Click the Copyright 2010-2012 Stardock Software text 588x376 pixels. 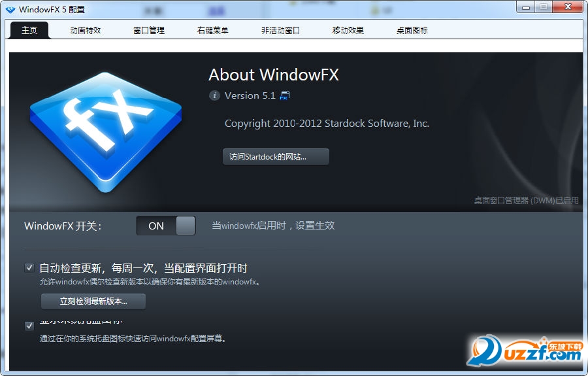point(327,124)
